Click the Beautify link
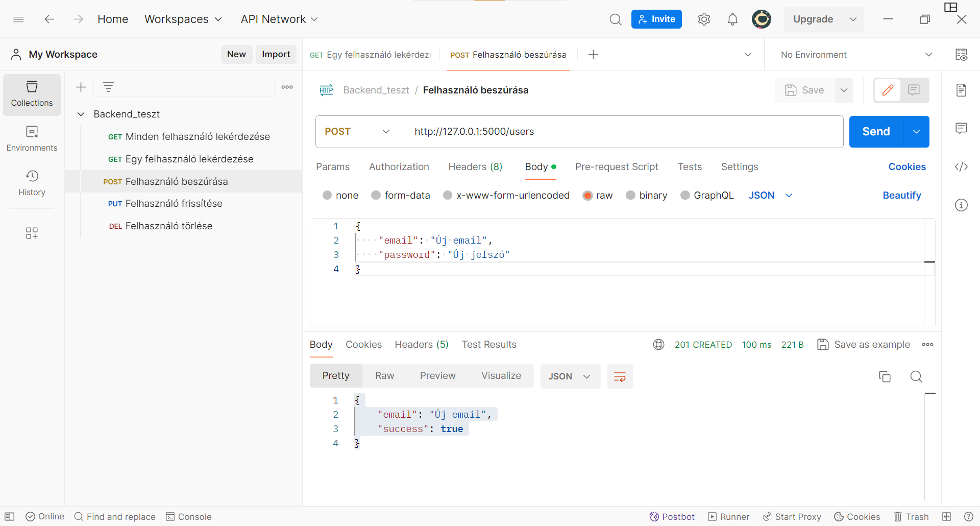 (x=901, y=196)
